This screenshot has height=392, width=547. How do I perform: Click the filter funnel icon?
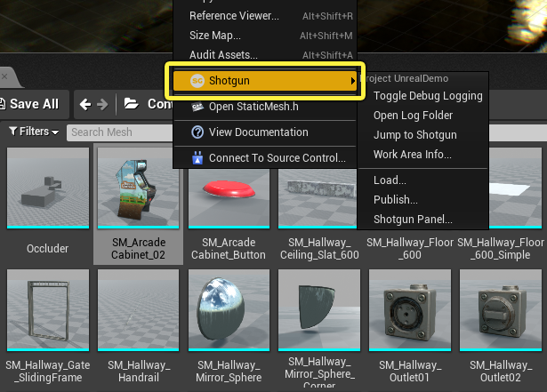pos(13,132)
